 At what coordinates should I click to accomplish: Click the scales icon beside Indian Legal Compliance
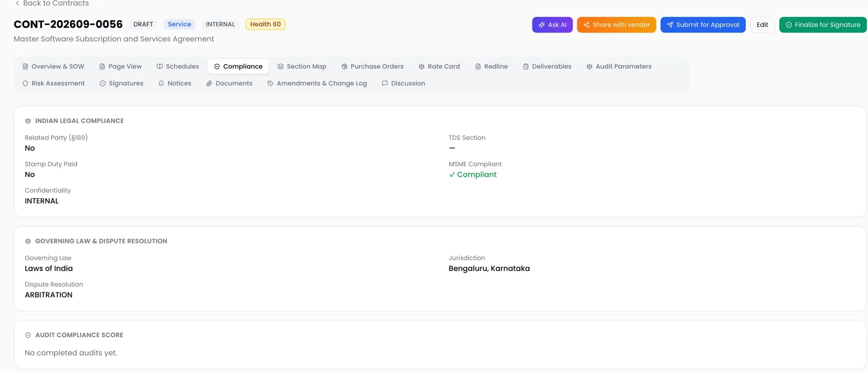coord(28,121)
